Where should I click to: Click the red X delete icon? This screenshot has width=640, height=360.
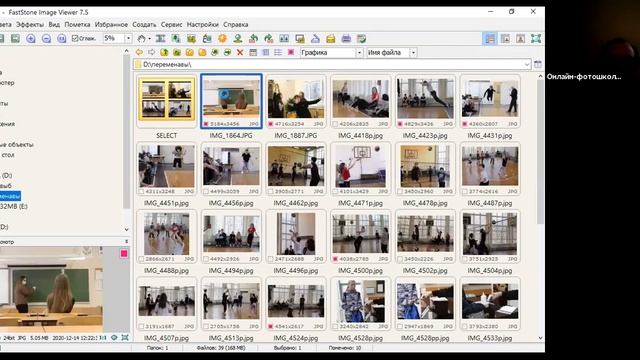240,52
